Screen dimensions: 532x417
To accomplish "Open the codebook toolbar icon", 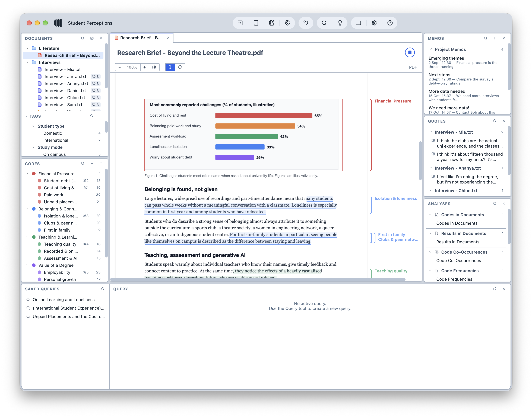I will pos(256,23).
